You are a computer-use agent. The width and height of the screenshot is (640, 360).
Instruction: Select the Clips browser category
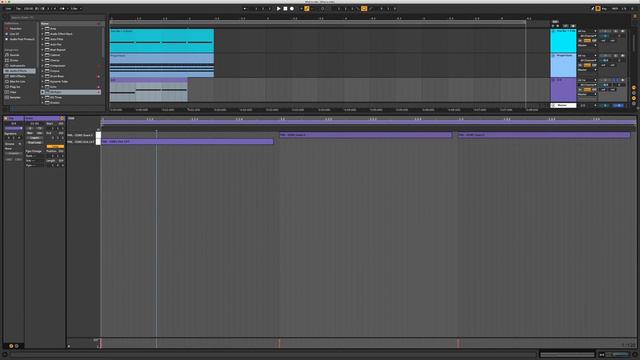pos(13,92)
